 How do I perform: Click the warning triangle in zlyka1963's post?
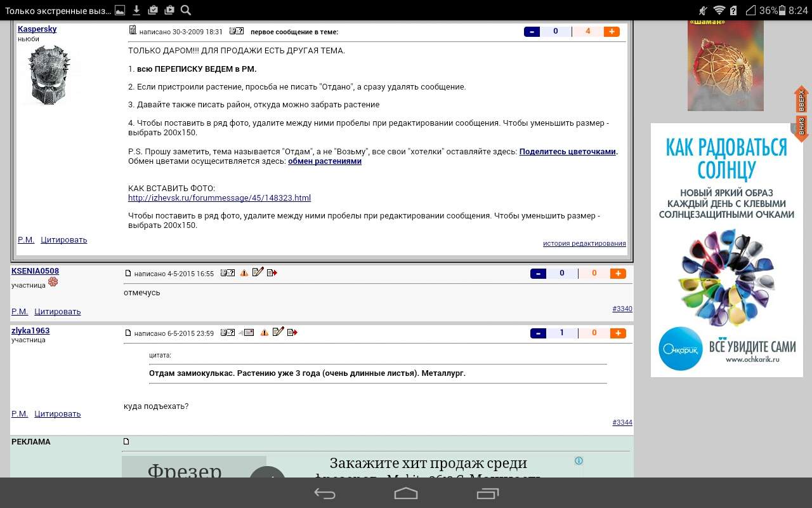point(265,333)
